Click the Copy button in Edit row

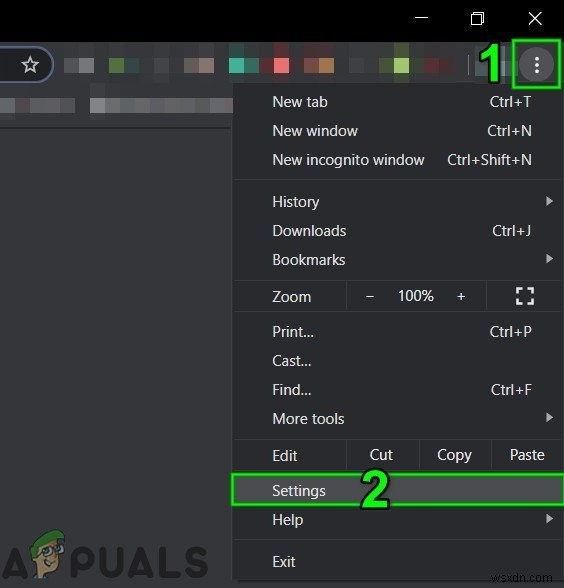454,455
